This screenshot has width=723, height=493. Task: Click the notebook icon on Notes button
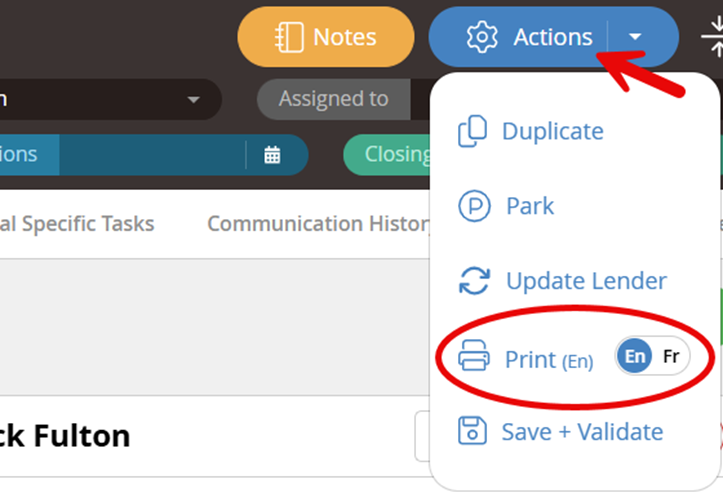point(289,37)
